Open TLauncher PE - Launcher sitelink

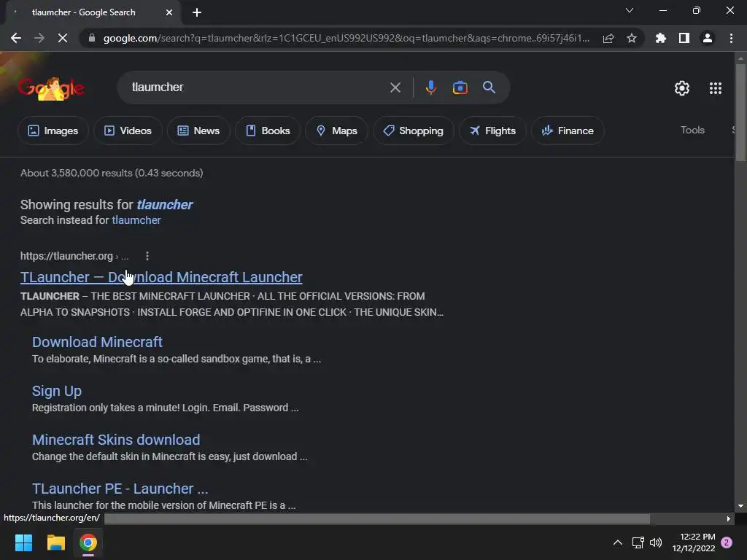120,489
